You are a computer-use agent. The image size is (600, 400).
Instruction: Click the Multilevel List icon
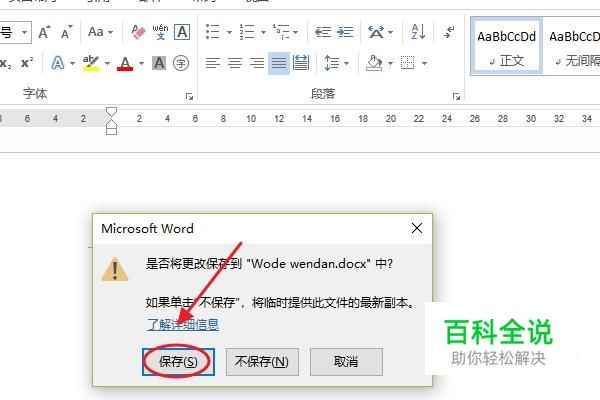[x=281, y=32]
